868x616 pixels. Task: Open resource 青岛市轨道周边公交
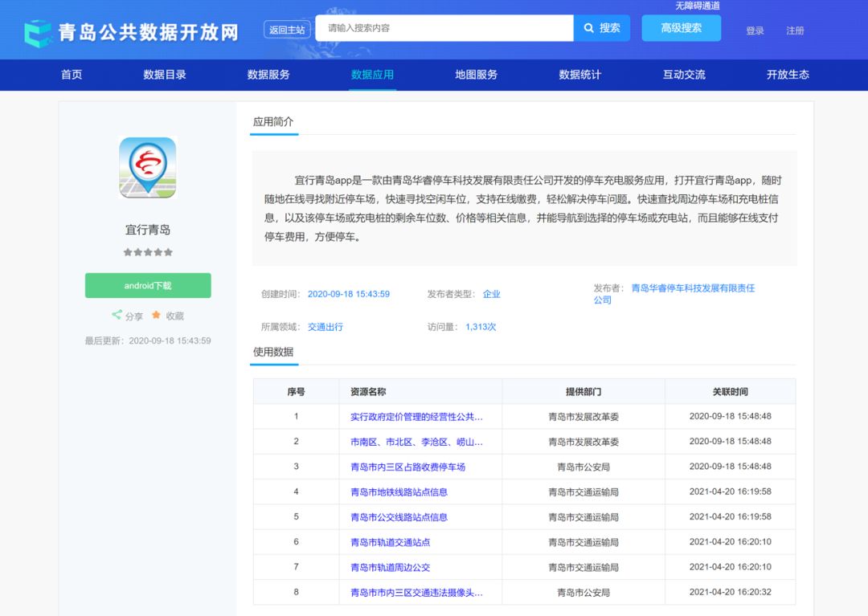[391, 567]
